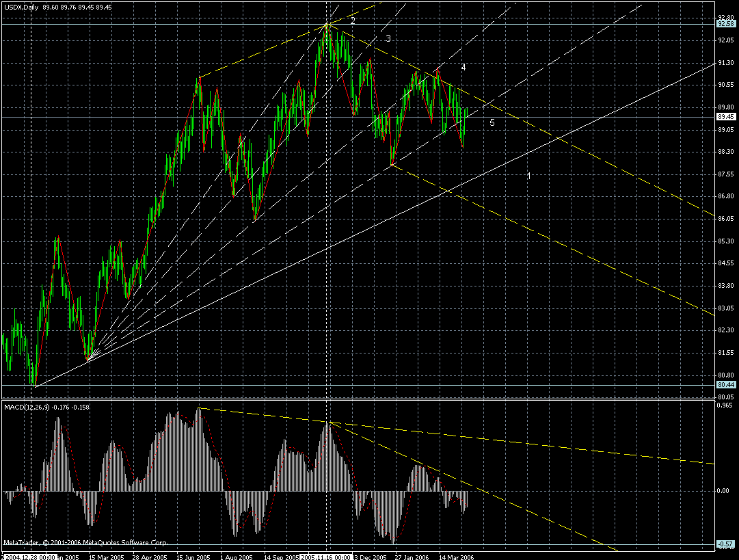739x560 pixels.
Task: Click the 80.05 price scale value
Action: pyautogui.click(x=726, y=397)
